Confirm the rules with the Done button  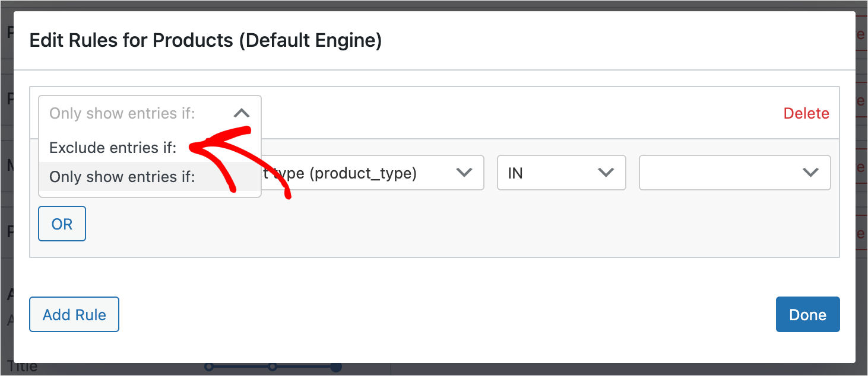click(x=807, y=314)
